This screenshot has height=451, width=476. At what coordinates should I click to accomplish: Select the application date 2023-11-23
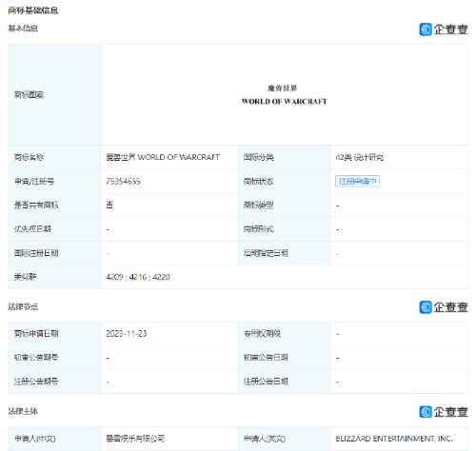[127, 334]
